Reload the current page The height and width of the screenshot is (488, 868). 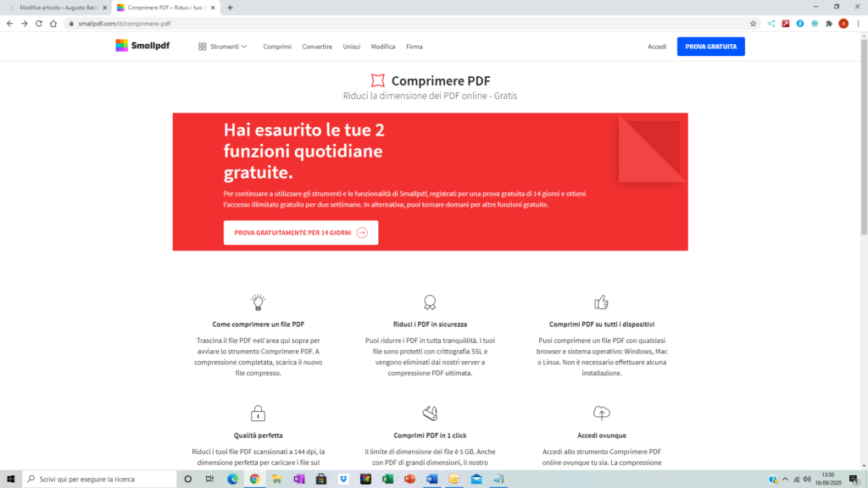[39, 24]
